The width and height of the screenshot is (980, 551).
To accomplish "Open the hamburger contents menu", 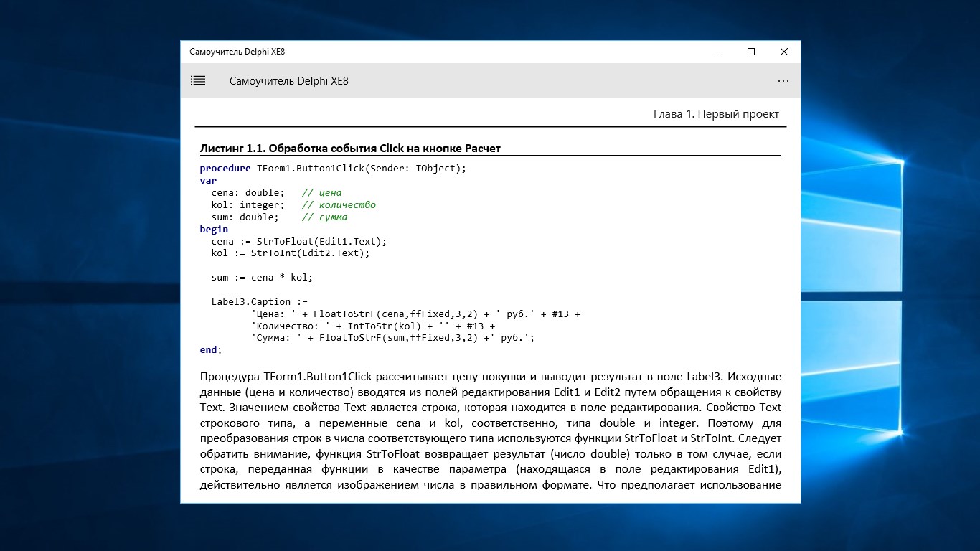I will pyautogui.click(x=198, y=81).
